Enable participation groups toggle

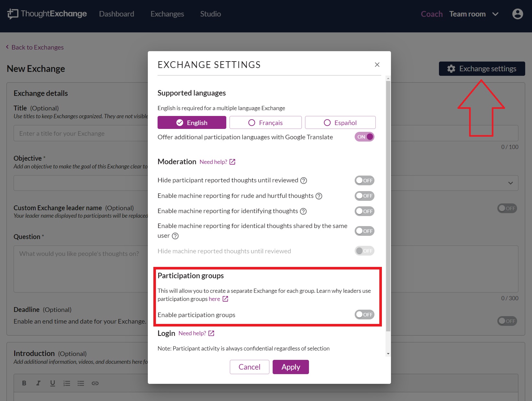pyautogui.click(x=364, y=315)
